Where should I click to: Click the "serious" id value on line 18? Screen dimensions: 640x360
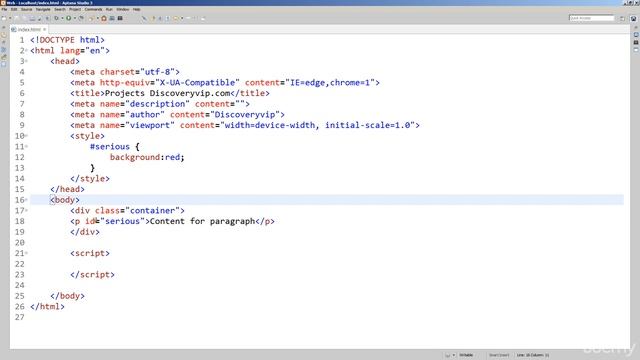[x=122, y=221]
